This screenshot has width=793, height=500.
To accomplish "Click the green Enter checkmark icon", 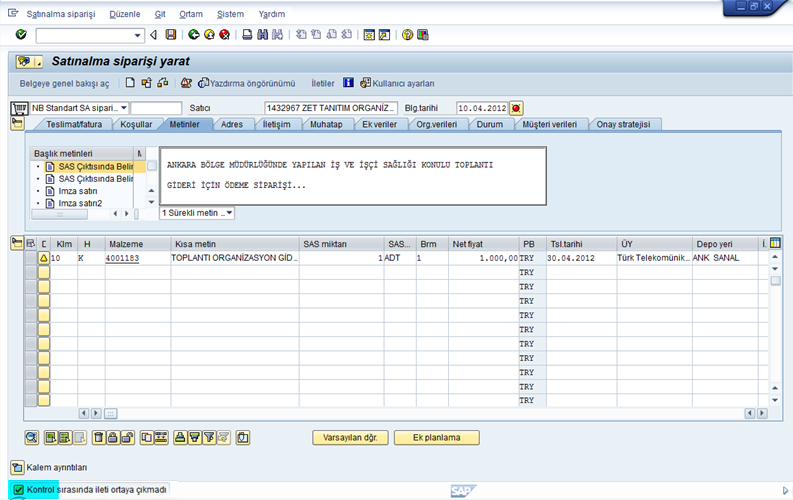I will pos(21,34).
